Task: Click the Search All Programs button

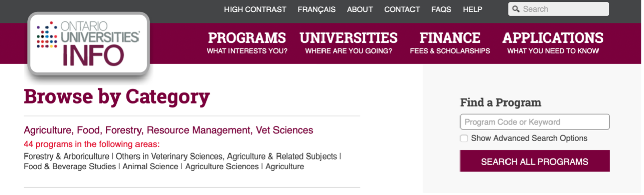Action: pos(535,162)
